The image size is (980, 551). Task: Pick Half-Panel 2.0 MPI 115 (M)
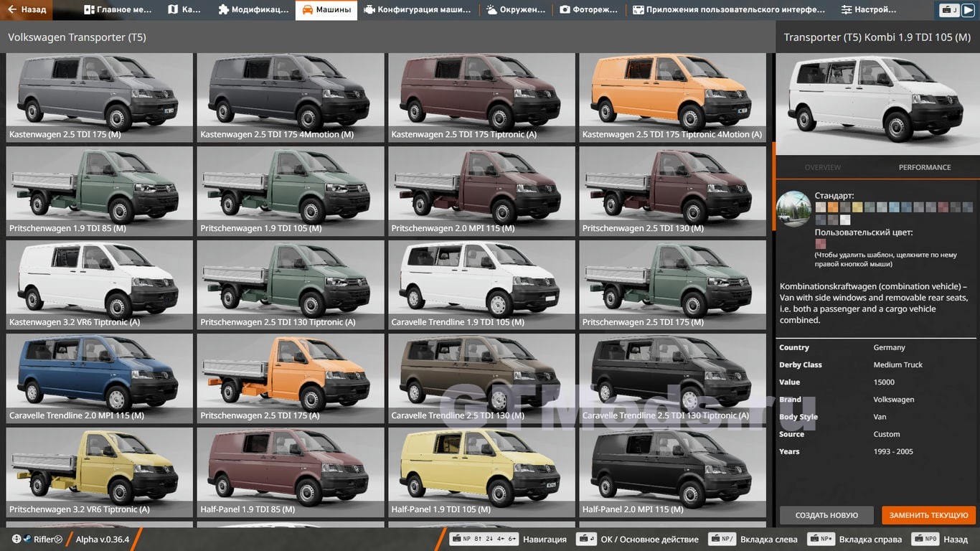pos(672,472)
